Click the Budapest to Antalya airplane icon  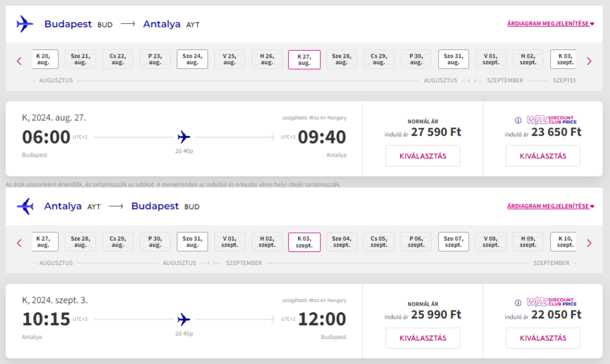25,24
